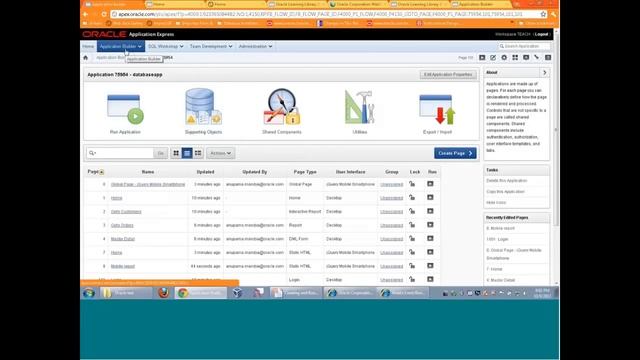Open search column selector magnifier dropdown
The height and width of the screenshot is (360, 640).
[x=92, y=153]
